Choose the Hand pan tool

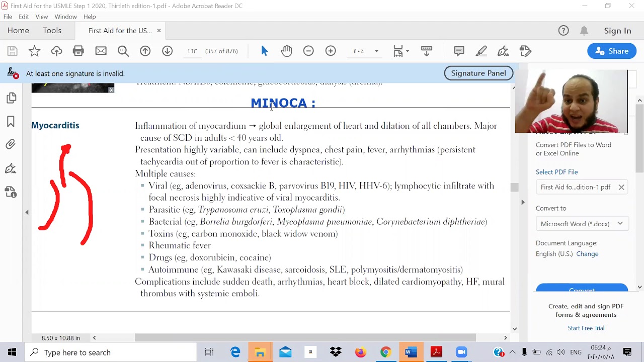[x=286, y=51]
